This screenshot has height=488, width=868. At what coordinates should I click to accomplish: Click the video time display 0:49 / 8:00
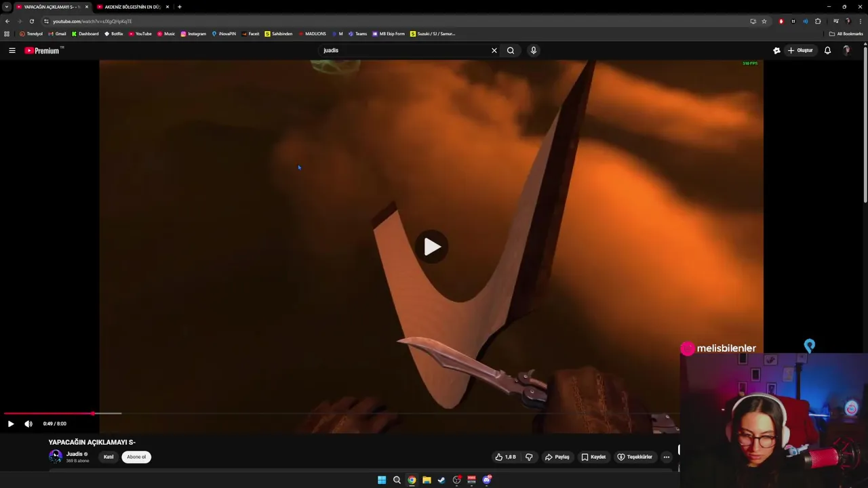55,424
